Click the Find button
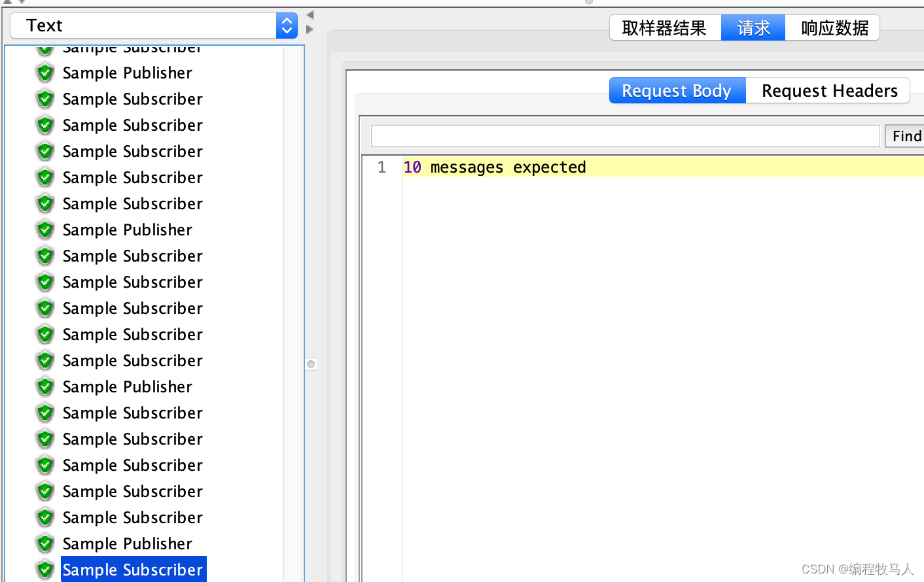 tap(906, 136)
